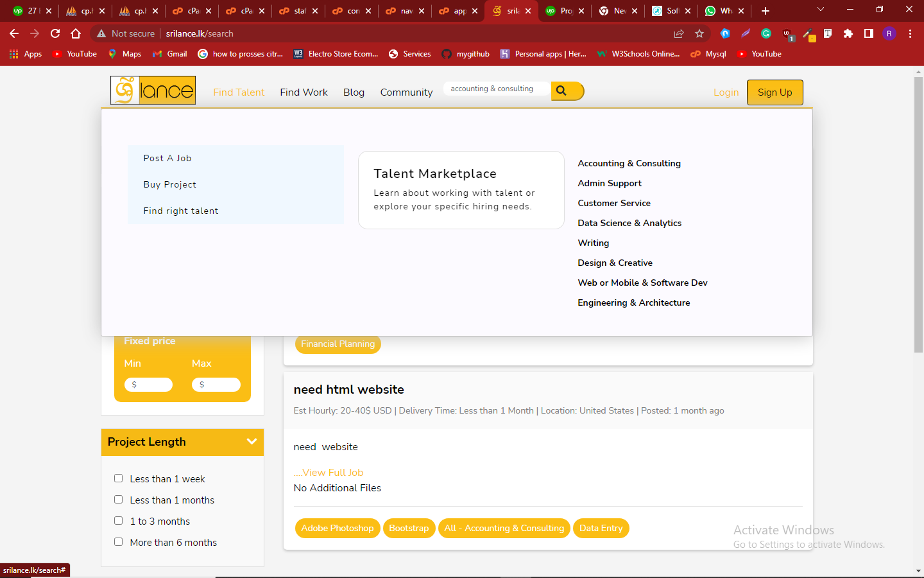924x578 pixels.
Task: Tick the 1 to 3 months checkbox
Action: click(x=119, y=521)
